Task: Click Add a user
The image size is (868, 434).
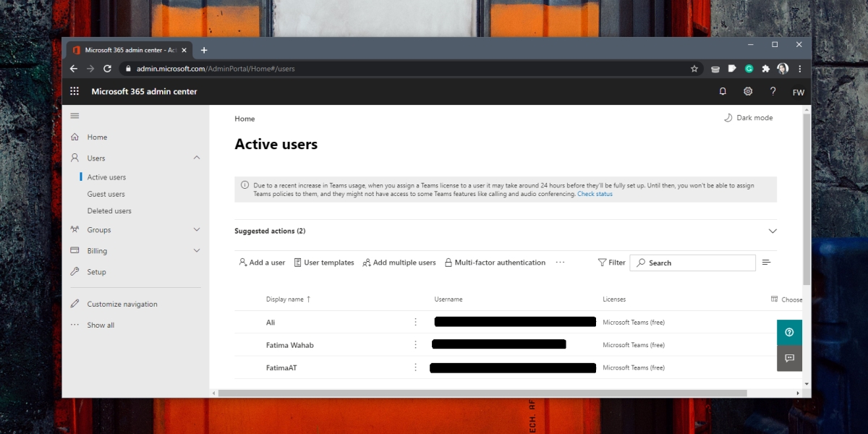Action: (x=261, y=263)
